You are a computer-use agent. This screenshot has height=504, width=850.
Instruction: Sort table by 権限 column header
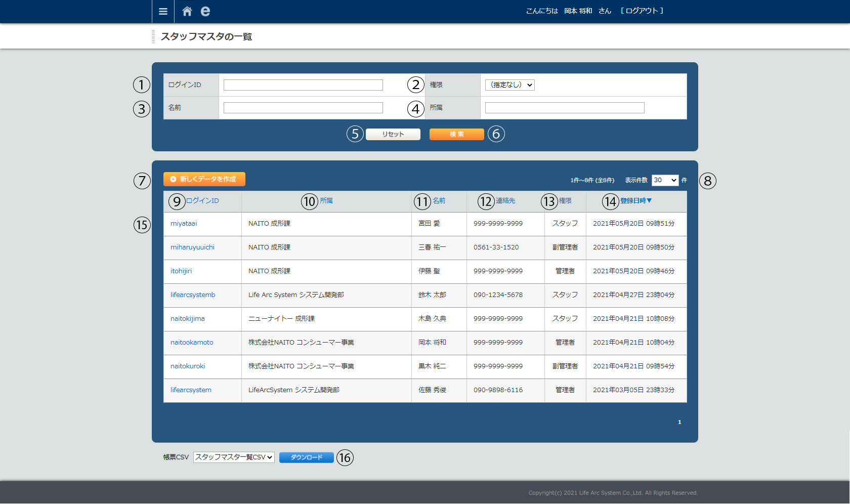[x=565, y=201]
